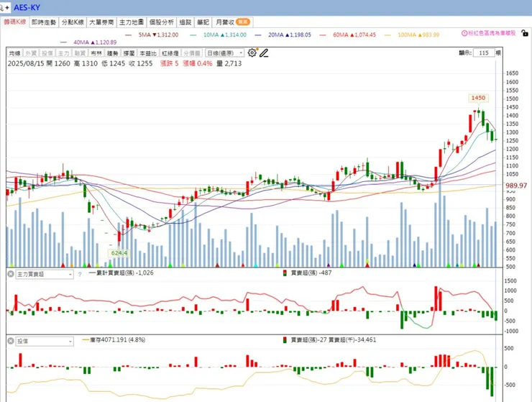Click 量 2,713 volume text
The image size is (532, 402).
(x=229, y=63)
